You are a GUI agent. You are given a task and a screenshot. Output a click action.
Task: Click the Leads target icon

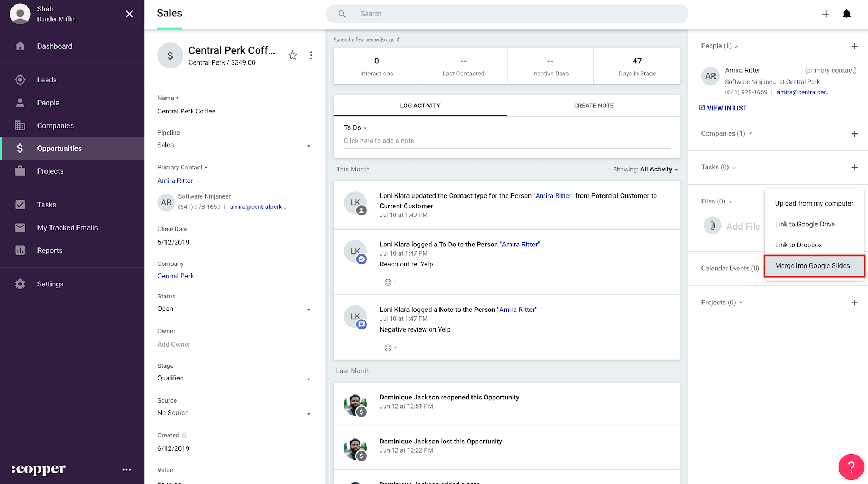tap(20, 80)
